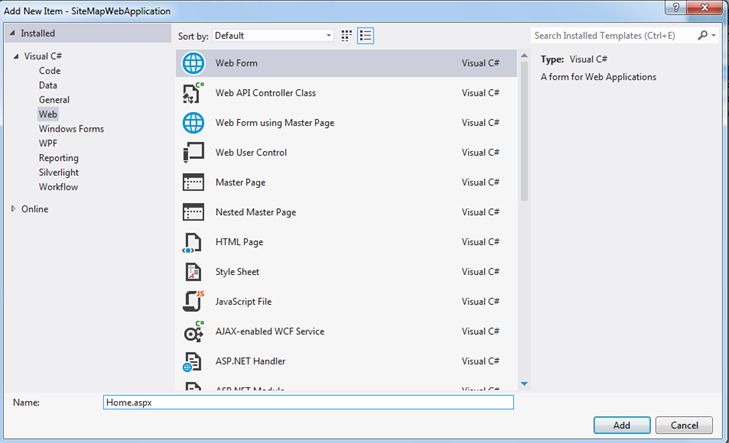This screenshot has height=443, width=729.
Task: Collapse the Installed templates section
Action: click(x=13, y=33)
